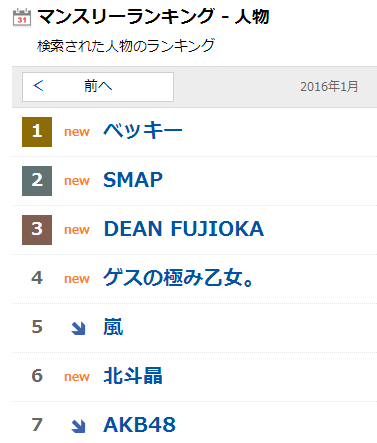377x443 pixels.
Task: Click the gold rank 1 badge
Action: tap(37, 132)
